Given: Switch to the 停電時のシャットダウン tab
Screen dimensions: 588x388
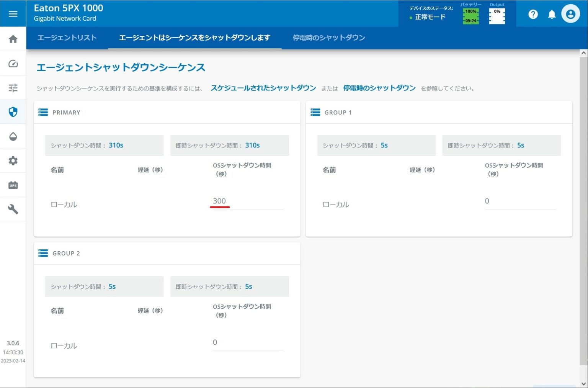Looking at the screenshot, I should 328,38.
